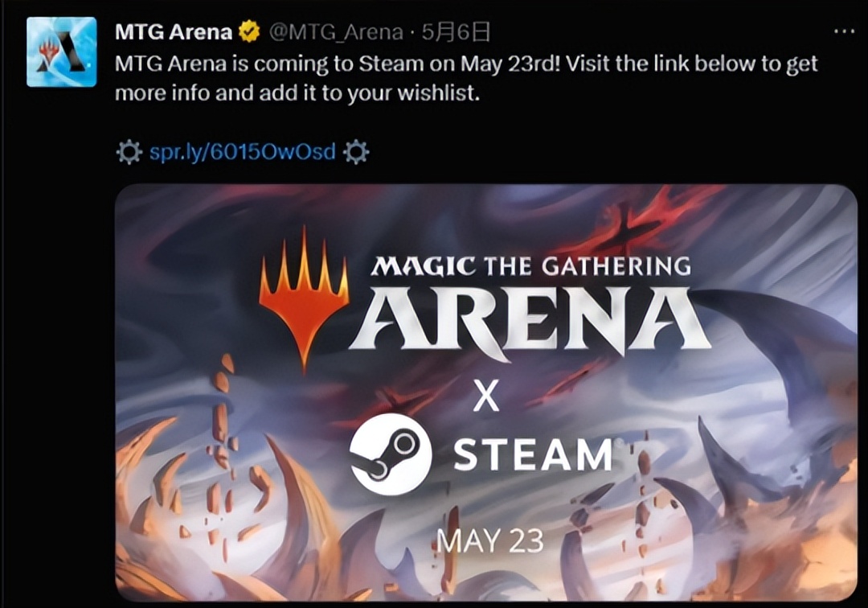Image resolution: width=868 pixels, height=608 pixels.
Task: Click the gear icon before spr.ly link
Action: pyautogui.click(x=129, y=152)
